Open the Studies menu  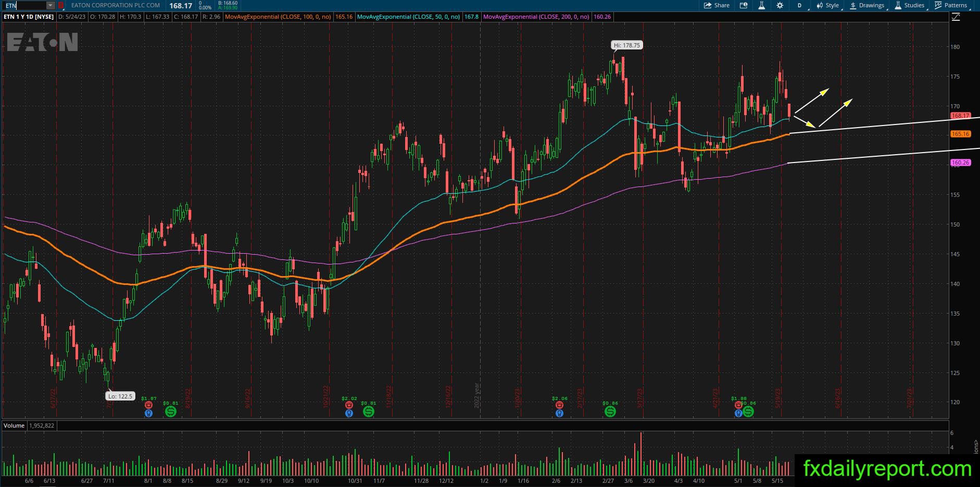(x=910, y=5)
